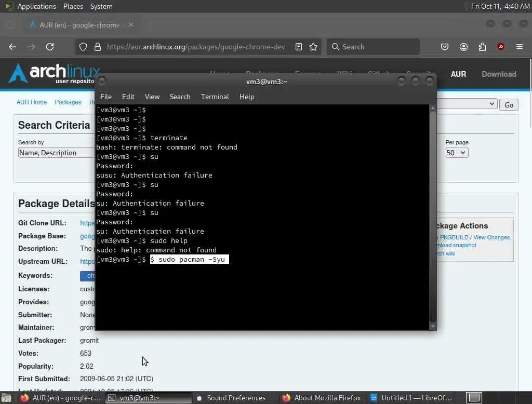Image resolution: width=532 pixels, height=404 pixels.
Task: Go back in Firefox history
Action: (x=12, y=47)
